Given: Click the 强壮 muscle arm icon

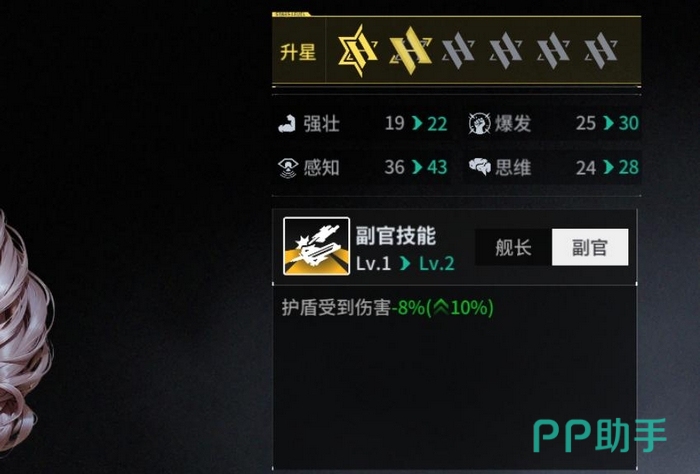Looking at the screenshot, I should point(287,124).
